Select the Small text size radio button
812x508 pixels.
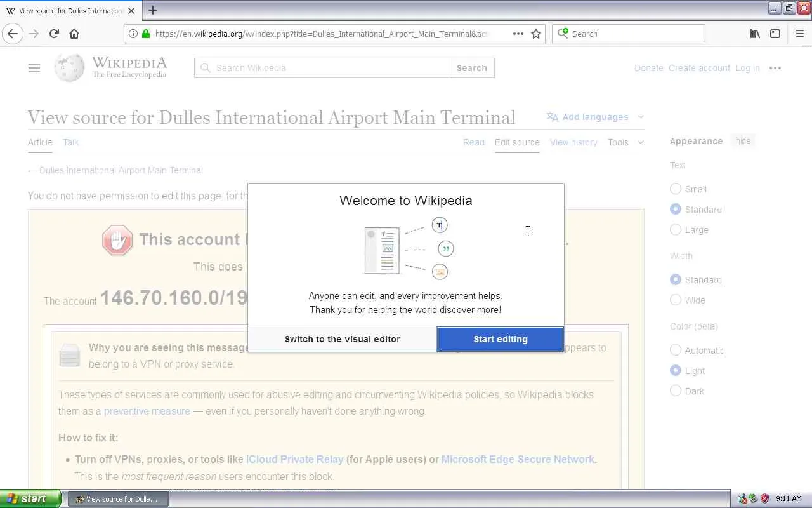point(676,189)
